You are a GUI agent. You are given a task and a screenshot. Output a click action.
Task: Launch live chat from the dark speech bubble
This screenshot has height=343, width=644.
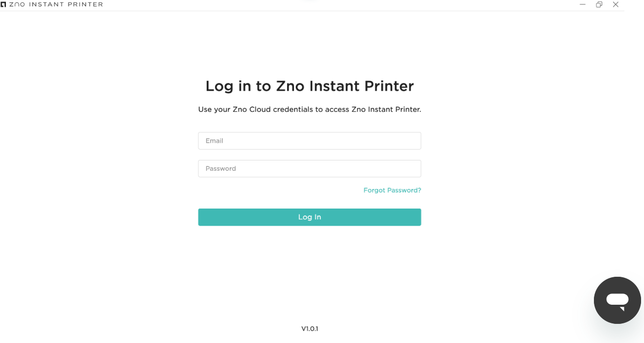click(x=617, y=300)
